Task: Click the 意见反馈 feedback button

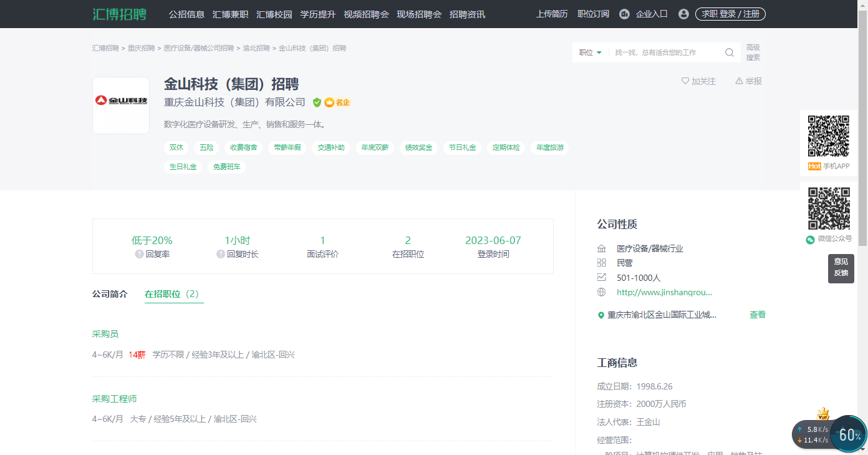Action: [x=841, y=267]
